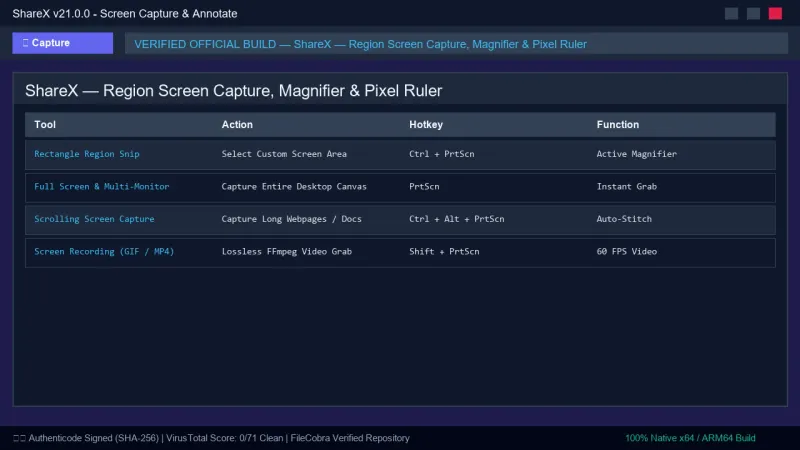Image resolution: width=800 pixels, height=450 pixels.
Task: Click the main panel heading 'ShareX — Region Screen Capture'
Action: 234,91
